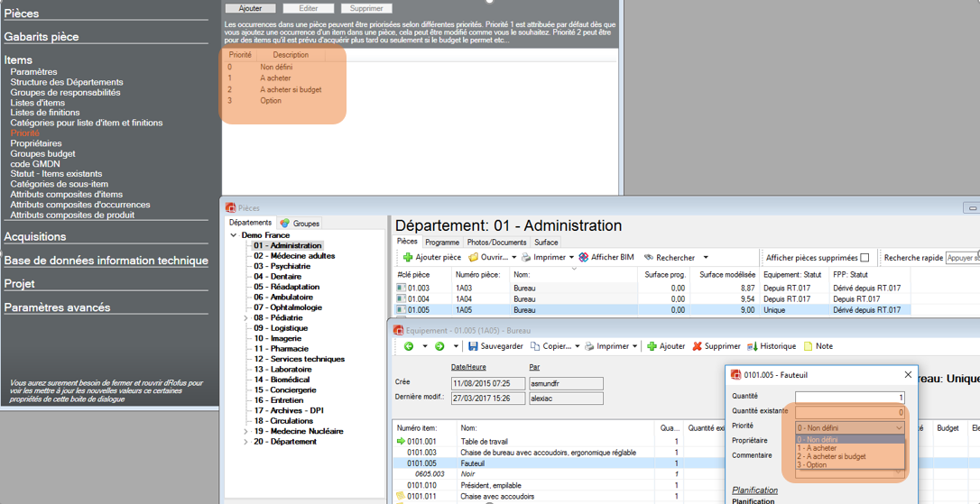Click the Quantité input field

point(849,397)
